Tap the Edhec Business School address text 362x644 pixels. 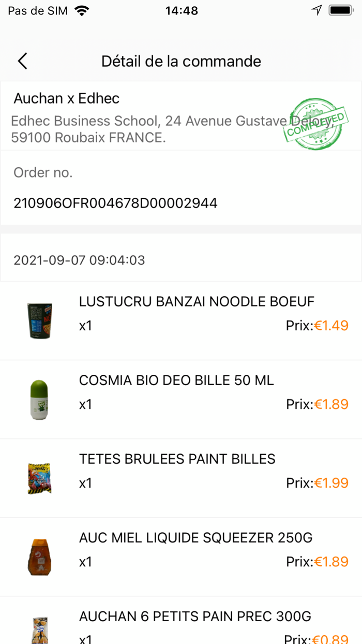coord(155,127)
